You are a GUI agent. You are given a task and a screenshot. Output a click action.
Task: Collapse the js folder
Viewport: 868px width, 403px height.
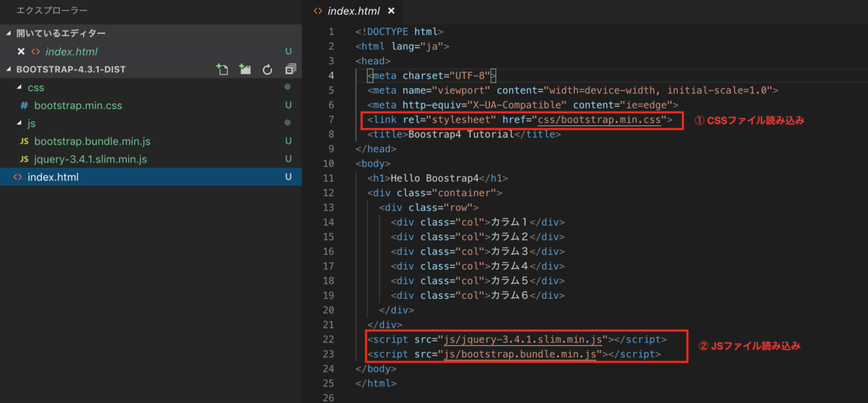[x=150, y=124]
